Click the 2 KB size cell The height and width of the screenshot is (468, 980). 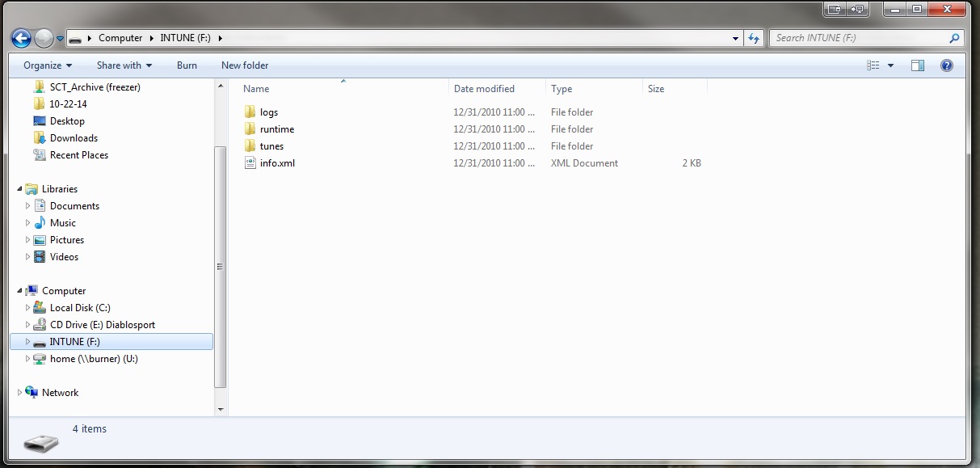tap(691, 163)
